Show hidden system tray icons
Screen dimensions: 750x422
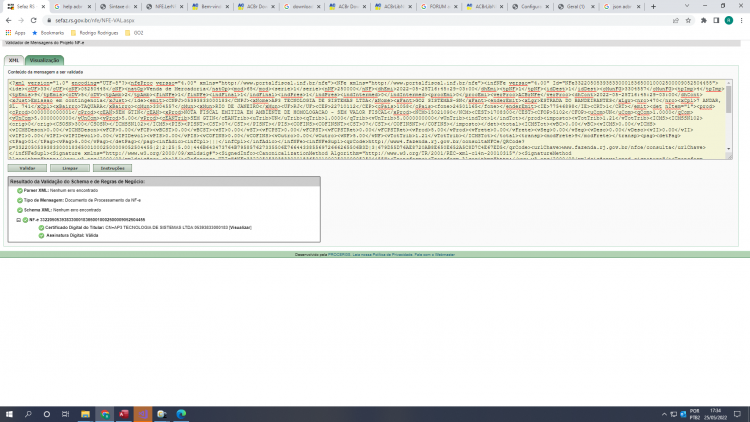coord(664,414)
